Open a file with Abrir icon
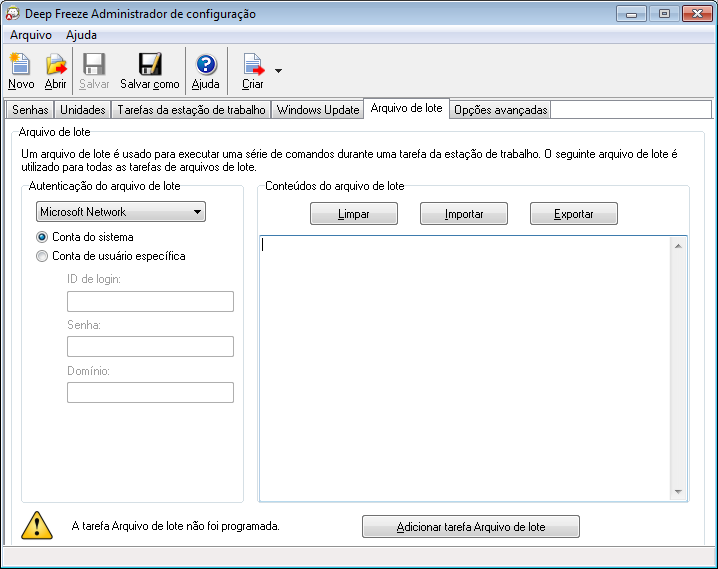718x569 pixels. pyautogui.click(x=56, y=66)
